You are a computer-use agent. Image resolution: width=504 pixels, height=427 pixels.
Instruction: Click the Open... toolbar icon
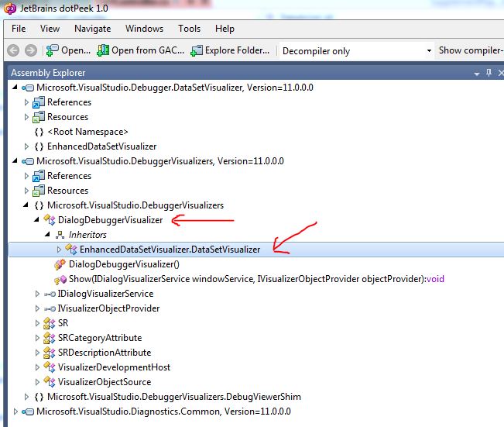[x=52, y=50]
